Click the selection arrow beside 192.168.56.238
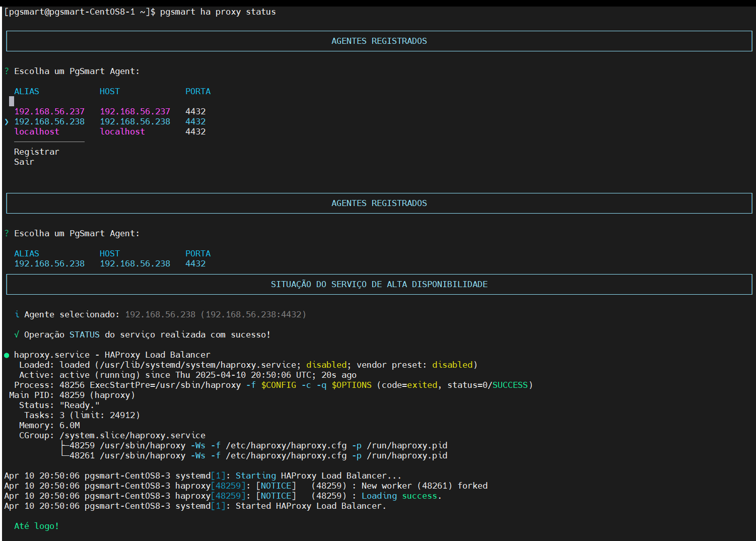The width and height of the screenshot is (756, 541). (x=7, y=121)
